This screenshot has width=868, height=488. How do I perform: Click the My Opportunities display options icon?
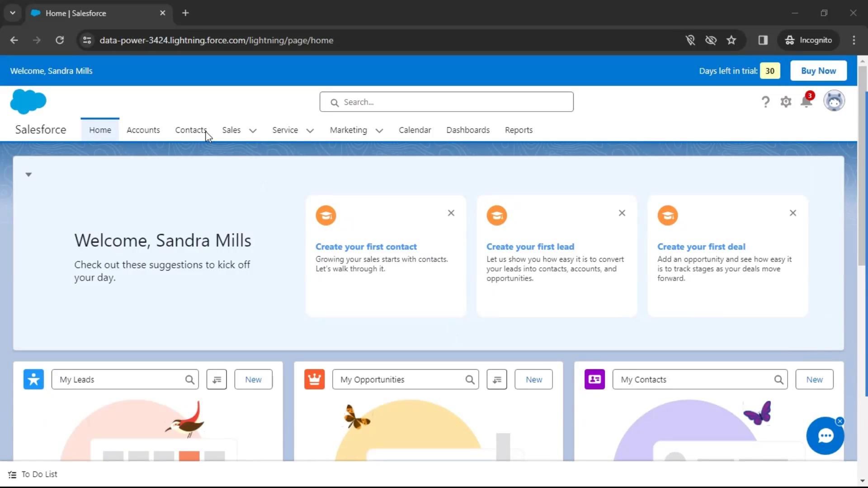[x=497, y=380]
